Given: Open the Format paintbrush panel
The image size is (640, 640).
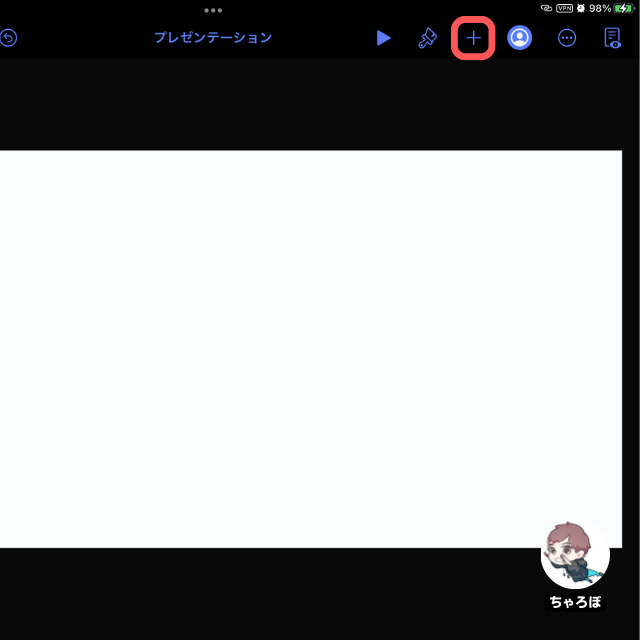Looking at the screenshot, I should (x=427, y=38).
